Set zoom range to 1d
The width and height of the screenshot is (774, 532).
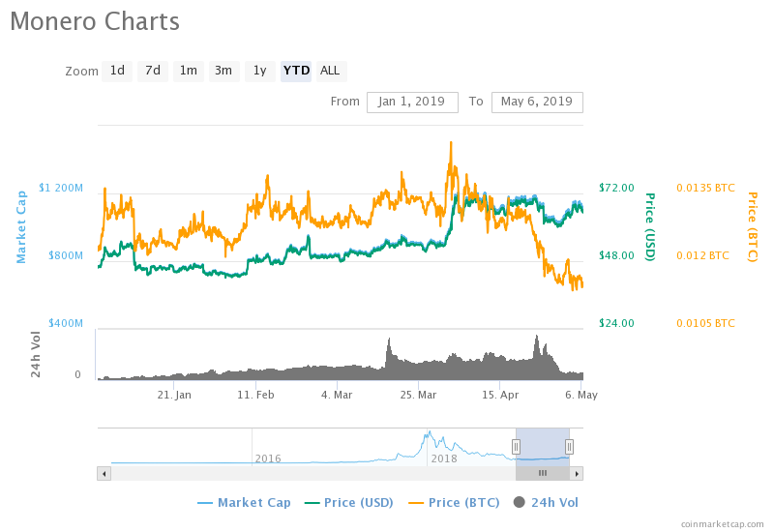coord(117,71)
